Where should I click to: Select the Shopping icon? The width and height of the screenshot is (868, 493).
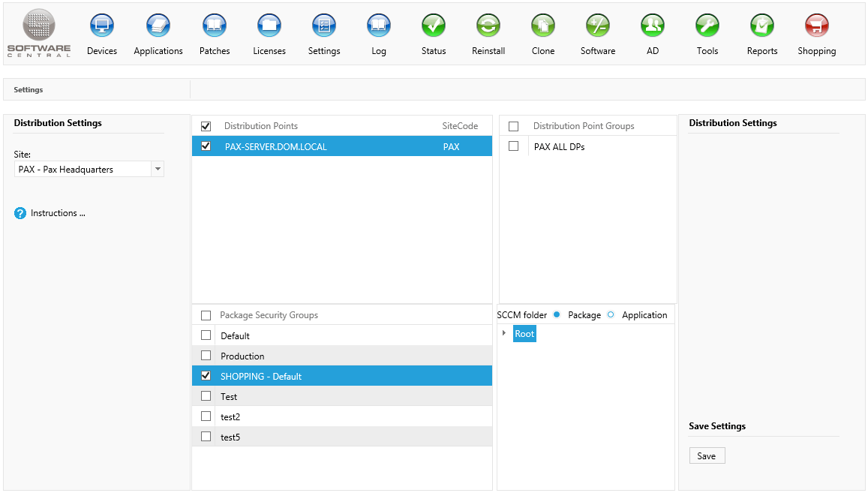(816, 32)
